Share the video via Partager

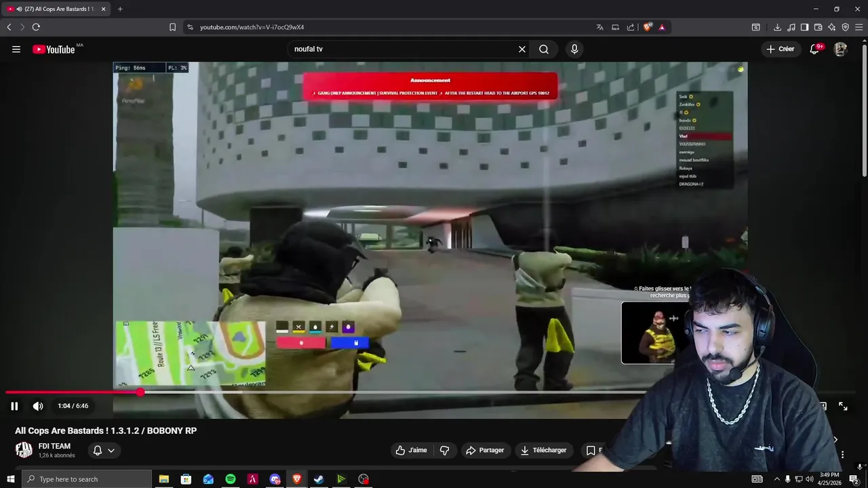pyautogui.click(x=485, y=450)
